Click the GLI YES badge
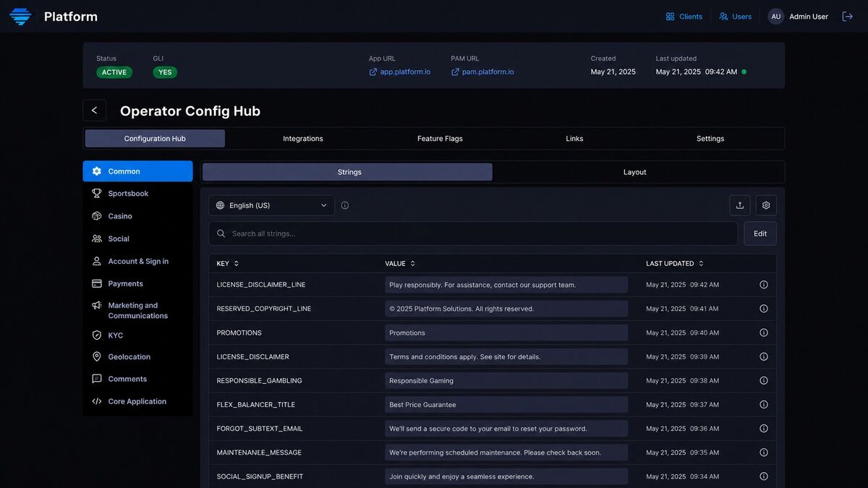868x488 pixels. (x=165, y=72)
